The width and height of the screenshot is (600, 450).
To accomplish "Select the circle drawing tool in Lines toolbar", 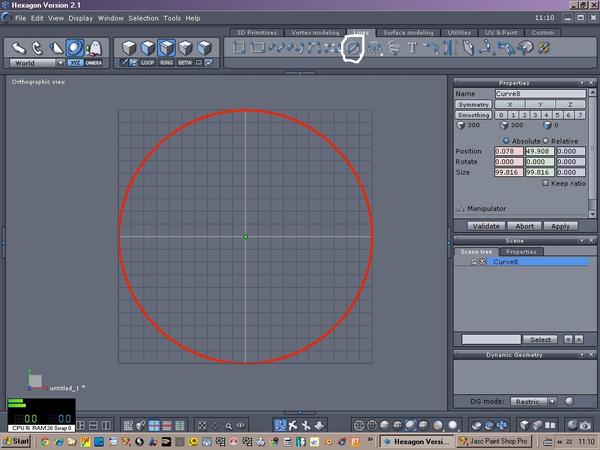I will click(x=352, y=48).
